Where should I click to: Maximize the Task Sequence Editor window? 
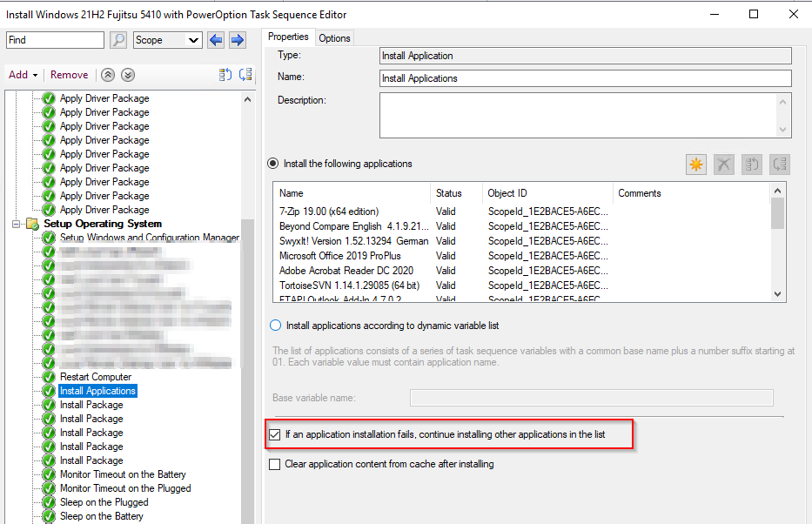[754, 15]
